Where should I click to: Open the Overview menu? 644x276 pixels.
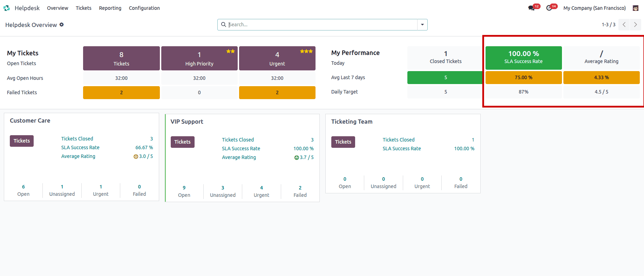tap(57, 8)
